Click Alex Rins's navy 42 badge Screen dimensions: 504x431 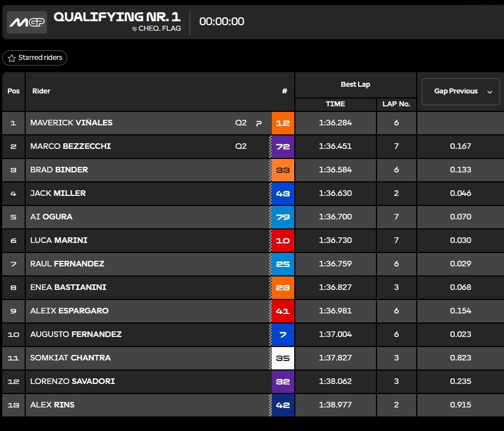tap(283, 405)
